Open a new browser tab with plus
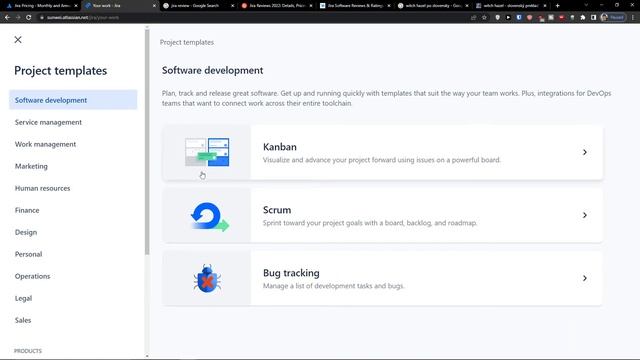Viewport: 640px width, 360px height. [558, 6]
